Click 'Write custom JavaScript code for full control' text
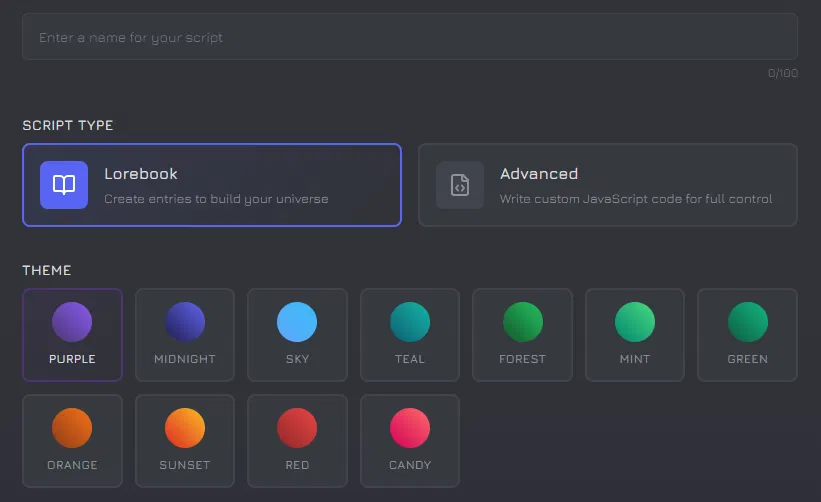Screen dimensions: 821x502 click(636, 199)
